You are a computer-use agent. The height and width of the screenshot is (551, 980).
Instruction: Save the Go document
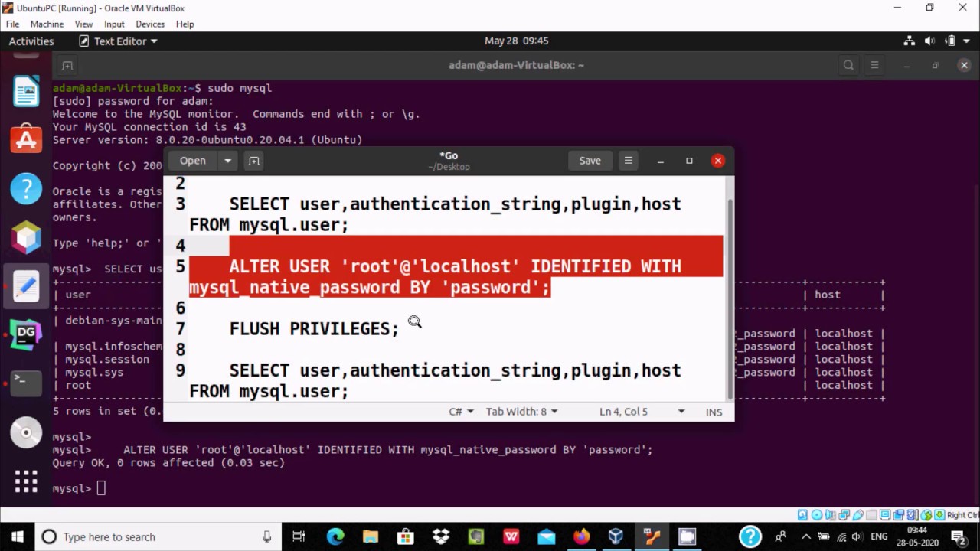(x=590, y=161)
